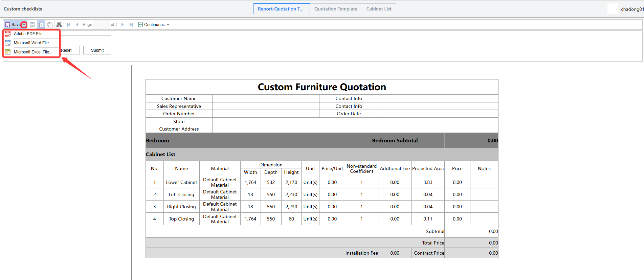The height and width of the screenshot is (280, 644).
Task: Open the Quotation Template tab
Action: click(336, 9)
